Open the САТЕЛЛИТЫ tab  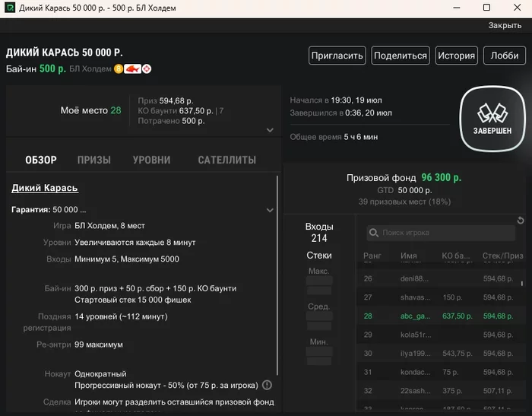tap(227, 160)
